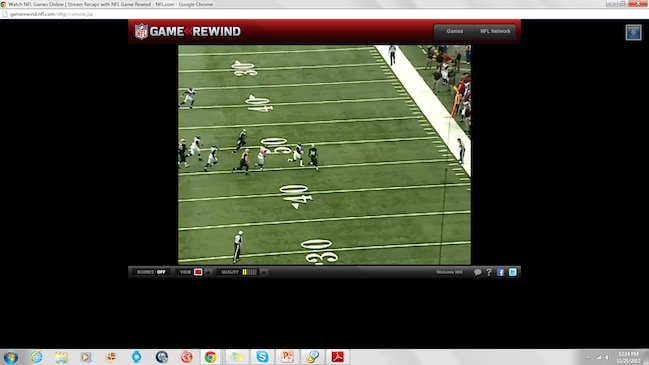Adjust the Quality level bars
The width and height of the screenshot is (649, 365).
point(250,272)
